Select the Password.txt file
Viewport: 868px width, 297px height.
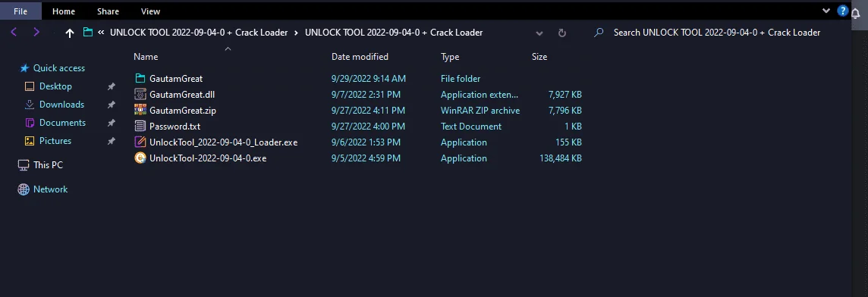[175, 126]
